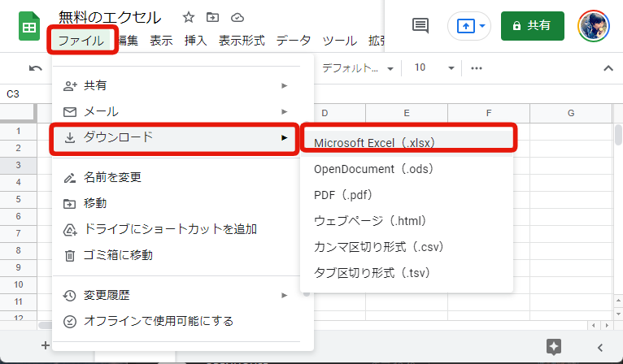The height and width of the screenshot is (364, 623).
Task: Click the green 共有 share button
Action: 532,26
